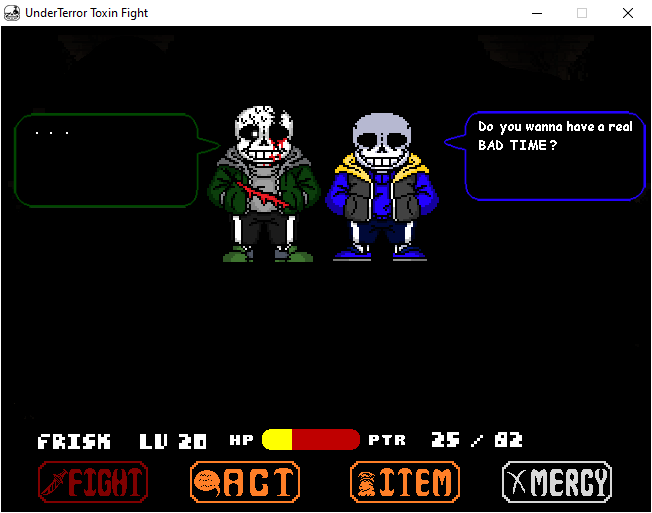Click the UnderTerror app icon in title bar
Screen dimensions: 652x513
click(x=12, y=13)
